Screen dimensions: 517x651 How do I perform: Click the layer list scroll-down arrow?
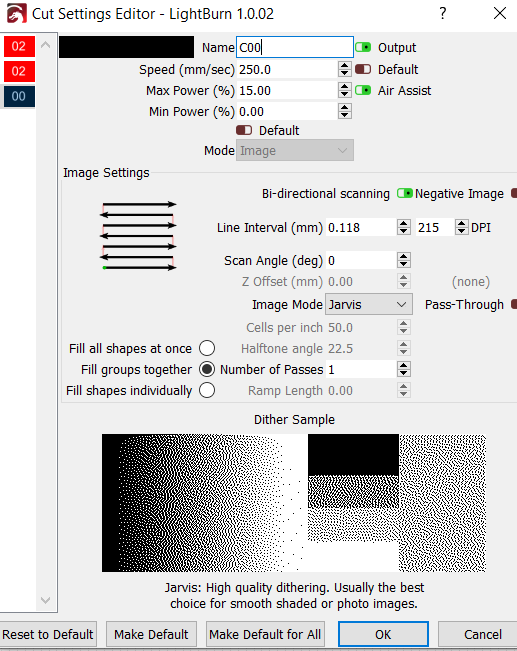(x=46, y=600)
